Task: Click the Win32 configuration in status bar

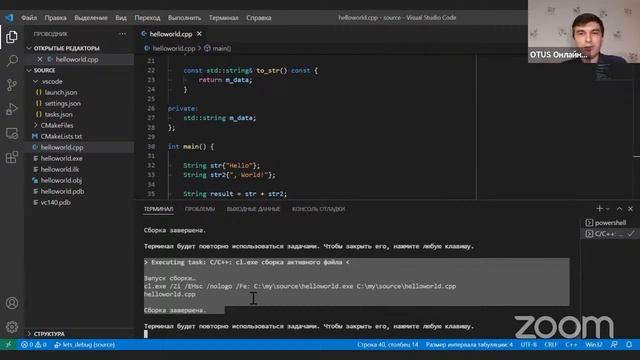Action: tap(593, 344)
